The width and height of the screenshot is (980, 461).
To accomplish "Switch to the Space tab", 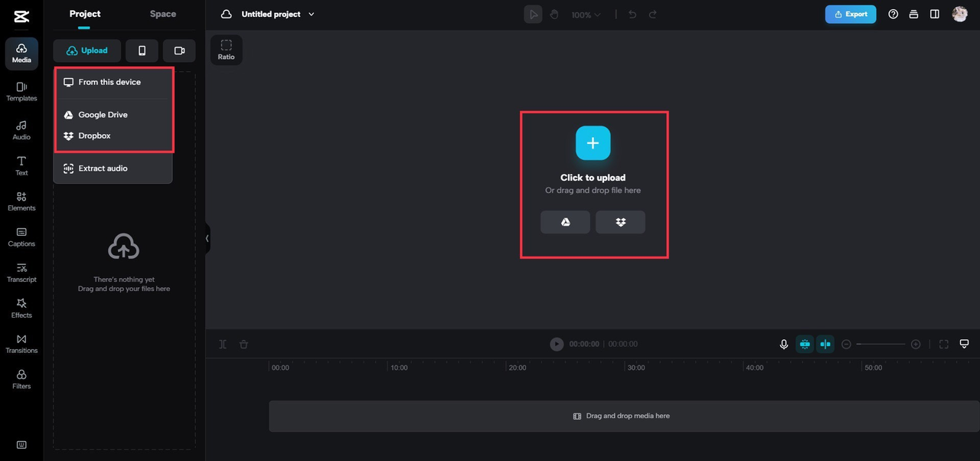I will pos(163,14).
